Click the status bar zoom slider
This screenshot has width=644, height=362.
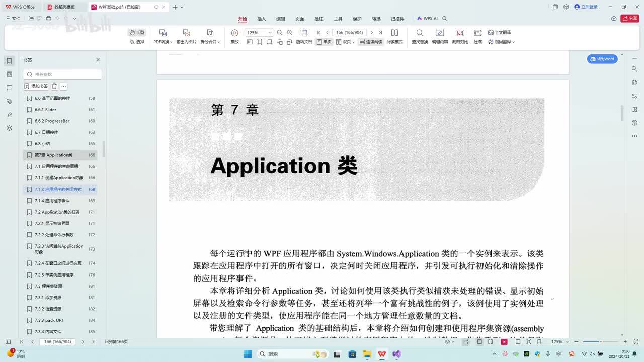(601, 342)
